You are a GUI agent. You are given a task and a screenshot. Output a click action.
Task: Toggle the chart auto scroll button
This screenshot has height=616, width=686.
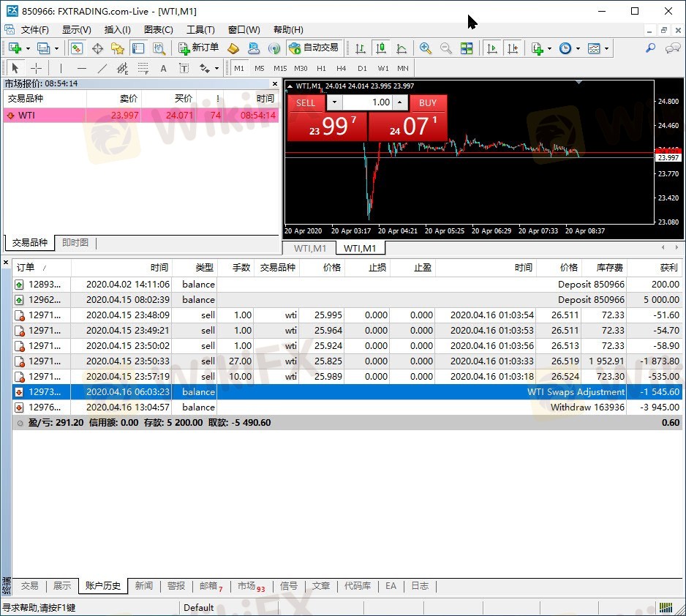[x=492, y=48]
